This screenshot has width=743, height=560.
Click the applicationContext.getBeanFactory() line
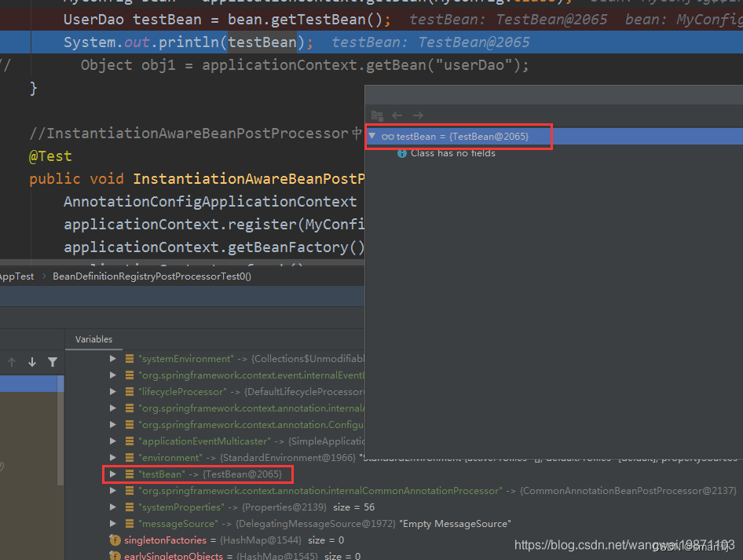(214, 247)
